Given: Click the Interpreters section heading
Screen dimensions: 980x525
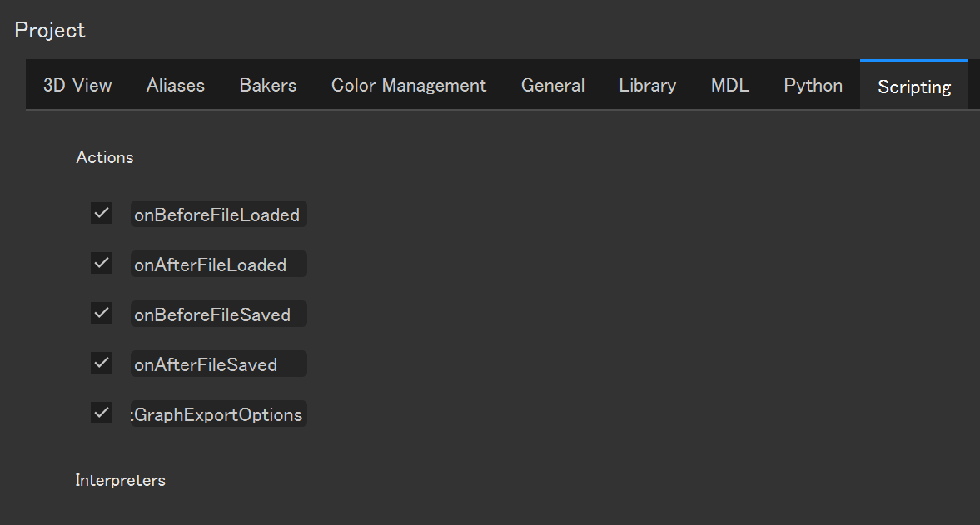Looking at the screenshot, I should pos(121,480).
